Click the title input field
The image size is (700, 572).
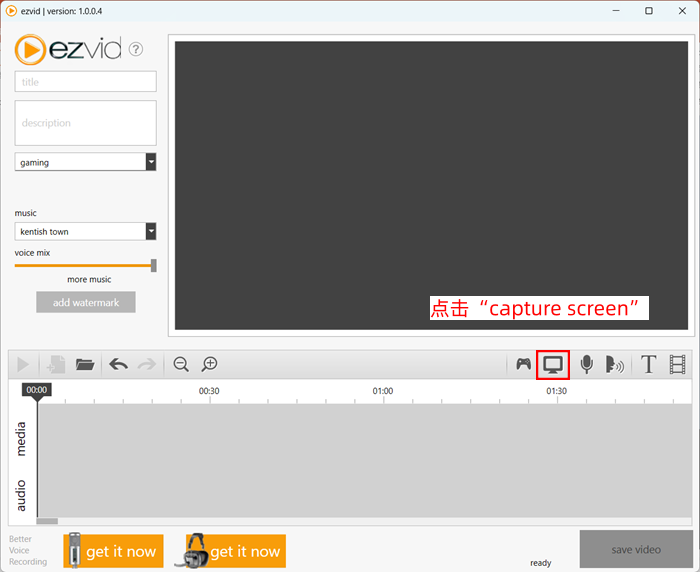coord(86,82)
